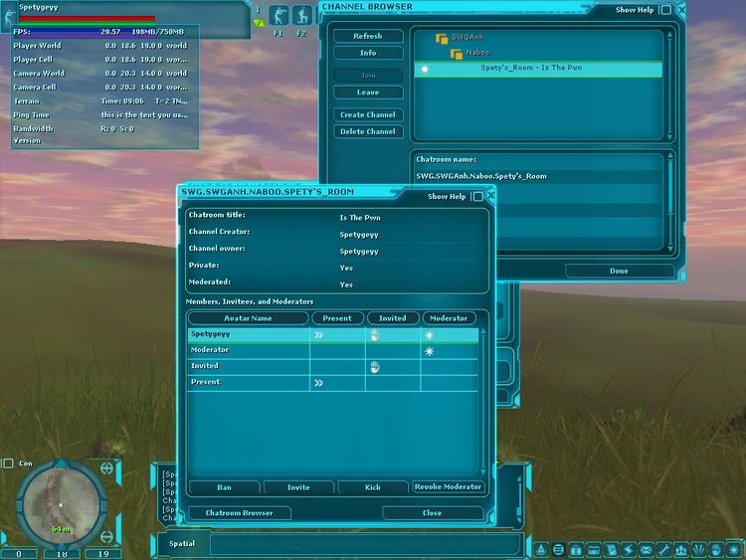Open the mail envelope icon in bottom toolbar
Image resolution: width=746 pixels, height=560 pixels.
tap(646, 549)
